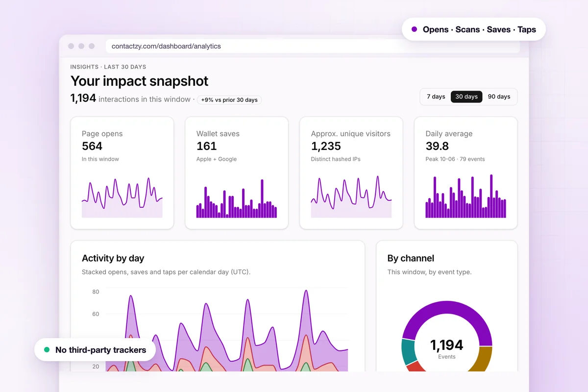Click the '1,194' interactions count

click(x=83, y=98)
